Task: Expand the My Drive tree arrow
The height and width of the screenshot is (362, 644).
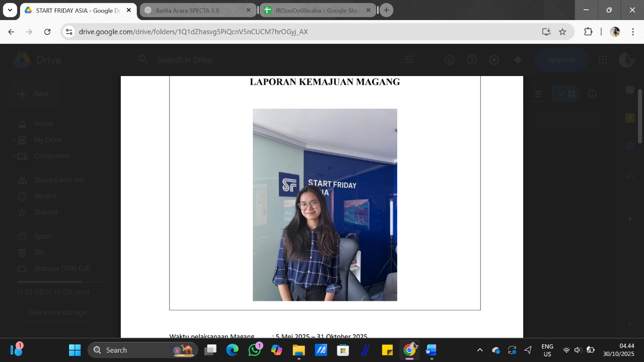Action: click(x=14, y=140)
